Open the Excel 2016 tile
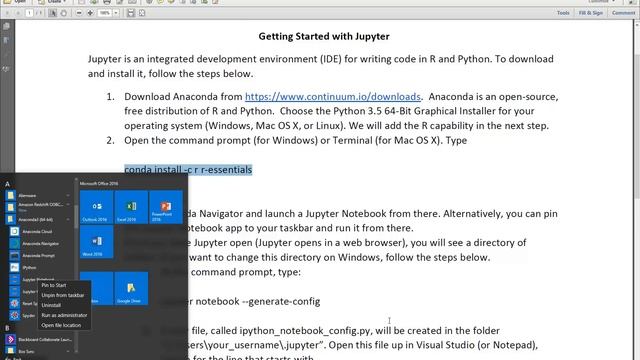 (131, 207)
